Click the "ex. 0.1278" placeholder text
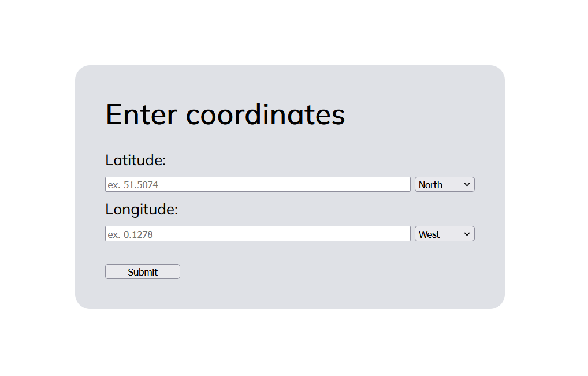 click(x=131, y=234)
